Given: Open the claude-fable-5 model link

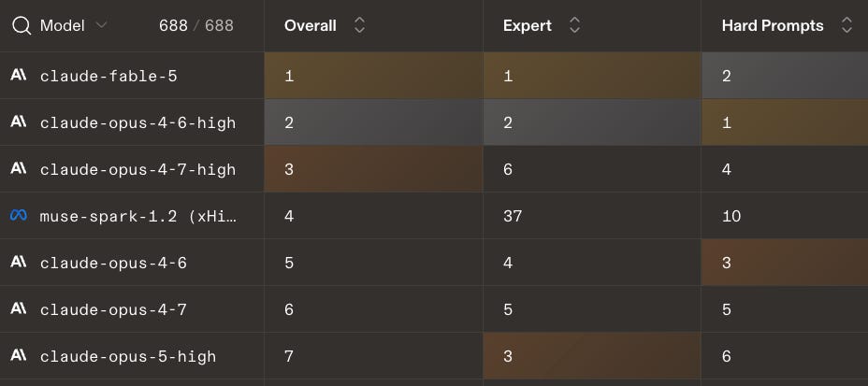Looking at the screenshot, I should [108, 76].
